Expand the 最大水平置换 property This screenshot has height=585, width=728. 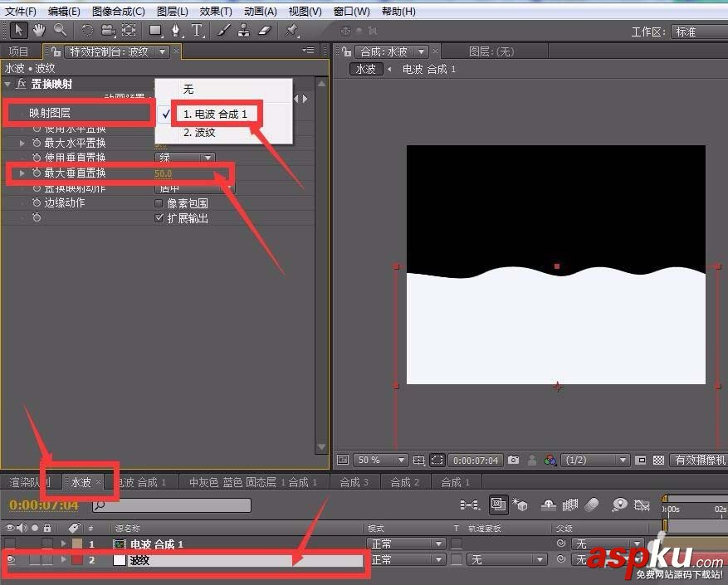click(22, 143)
